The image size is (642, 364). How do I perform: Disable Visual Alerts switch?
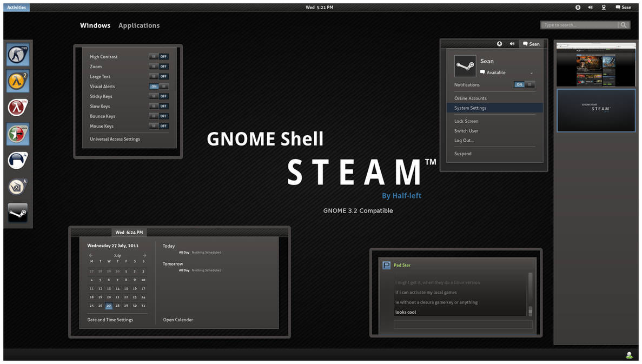(x=159, y=87)
